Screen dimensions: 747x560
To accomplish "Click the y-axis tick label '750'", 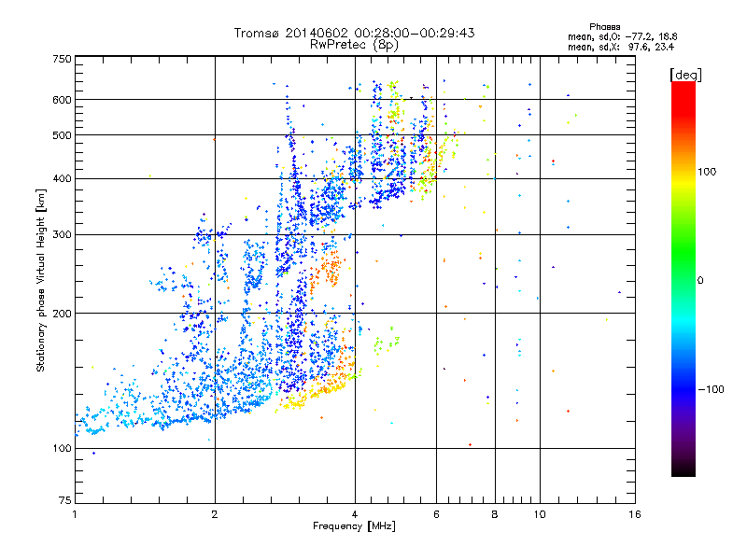I will (62, 59).
